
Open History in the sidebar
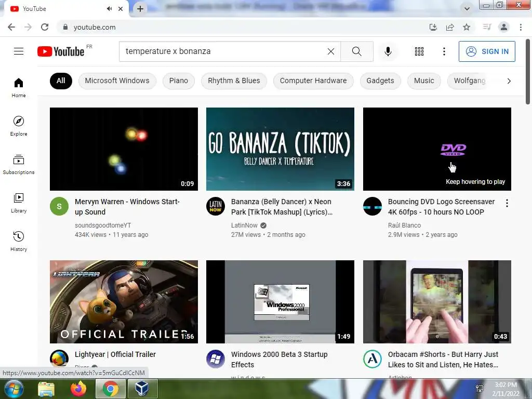click(19, 241)
